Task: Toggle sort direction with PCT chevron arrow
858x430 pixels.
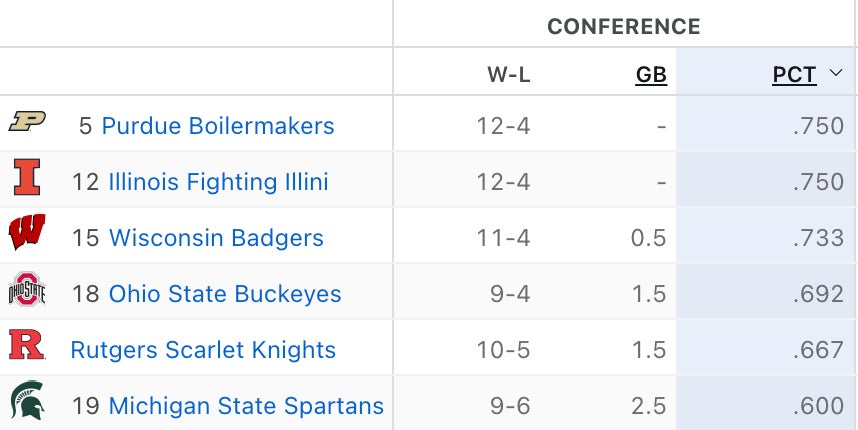Action: pos(837,74)
